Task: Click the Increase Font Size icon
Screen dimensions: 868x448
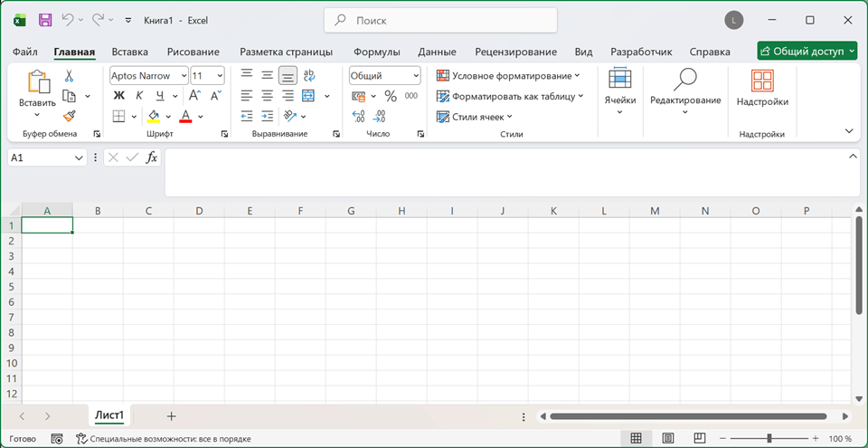Action: click(195, 95)
